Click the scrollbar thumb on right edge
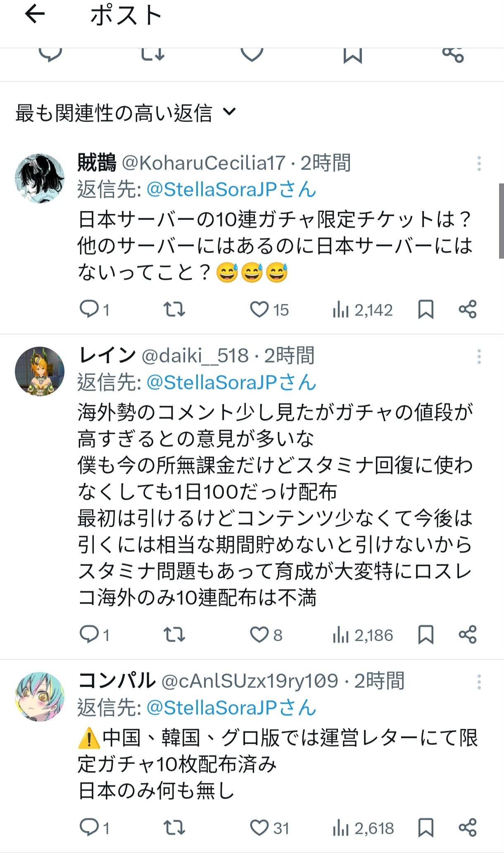The image size is (504, 854). [x=501, y=221]
